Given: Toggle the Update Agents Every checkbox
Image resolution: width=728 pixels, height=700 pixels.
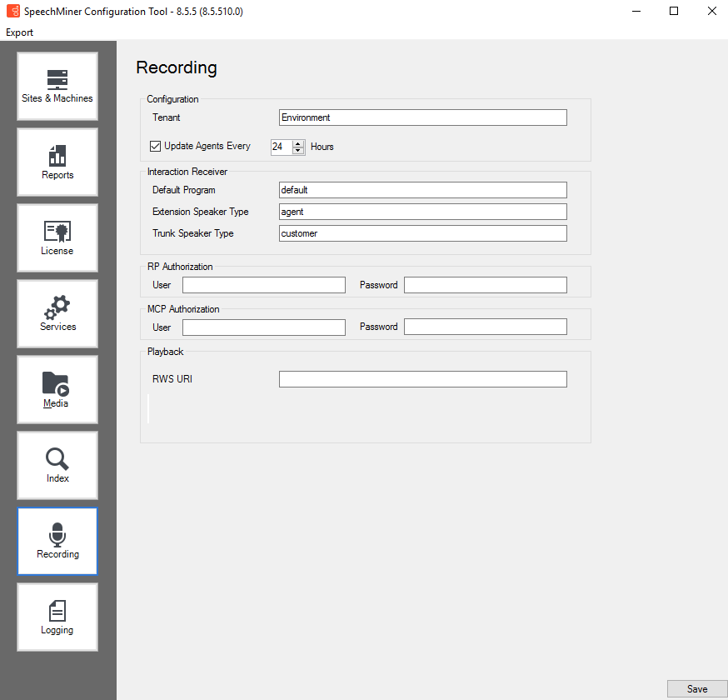Looking at the screenshot, I should click(155, 147).
